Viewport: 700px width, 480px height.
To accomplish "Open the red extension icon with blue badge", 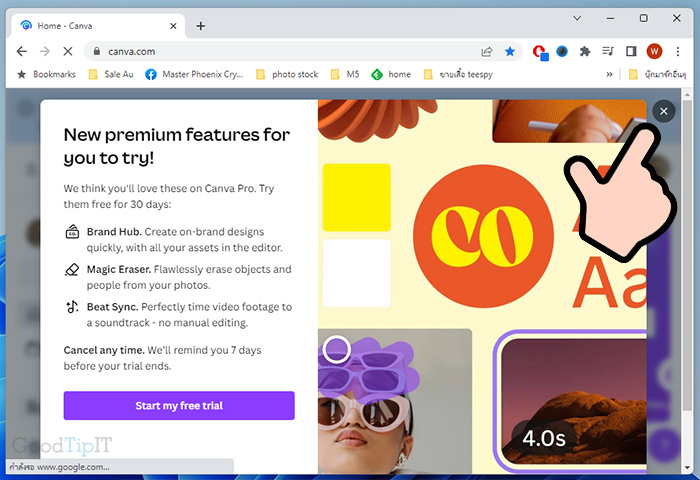I will pos(540,52).
